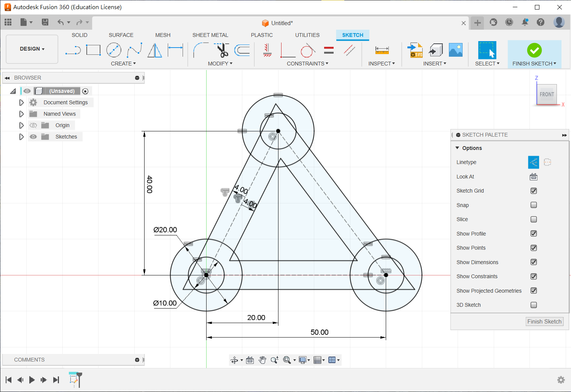Click the FRONT face of ViewCube
Viewport: 571px width, 392px height.
(547, 94)
